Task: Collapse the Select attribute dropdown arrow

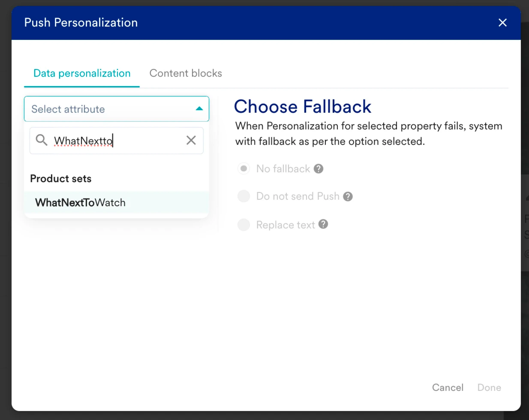Action: pos(199,109)
